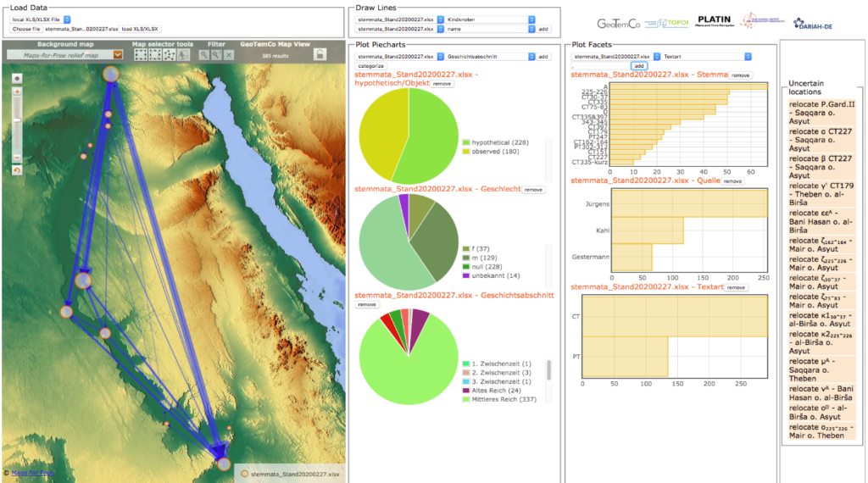Click the unbekannt purple legend swatch

click(x=466, y=275)
